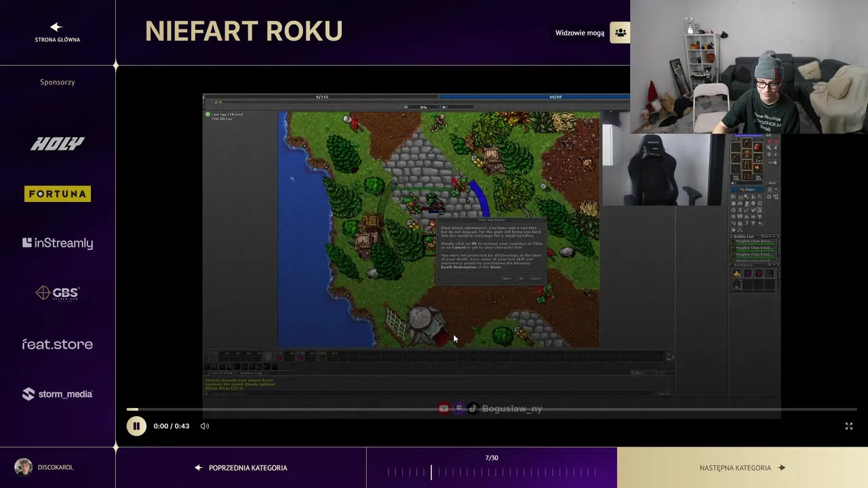Pause the video with the round button
This screenshot has width=868, height=488.
pyautogui.click(x=136, y=426)
